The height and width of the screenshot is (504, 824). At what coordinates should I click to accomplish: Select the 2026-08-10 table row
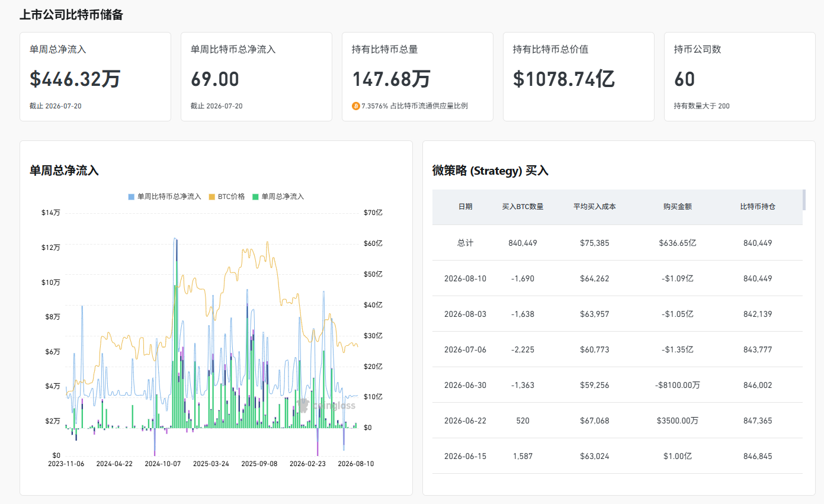point(617,278)
